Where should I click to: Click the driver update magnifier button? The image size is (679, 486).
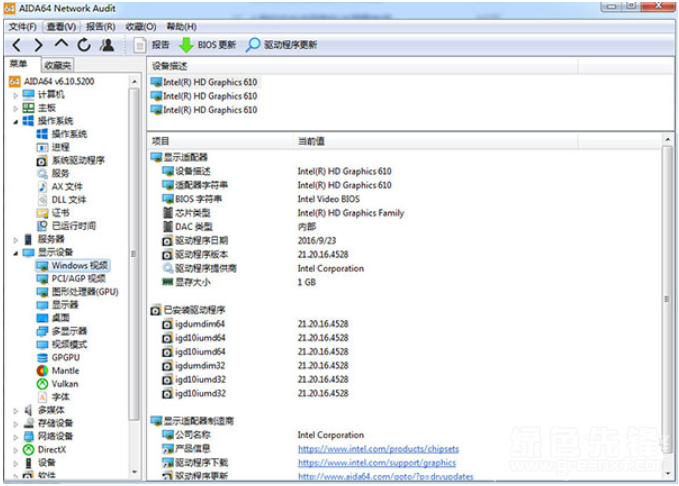tap(281, 45)
